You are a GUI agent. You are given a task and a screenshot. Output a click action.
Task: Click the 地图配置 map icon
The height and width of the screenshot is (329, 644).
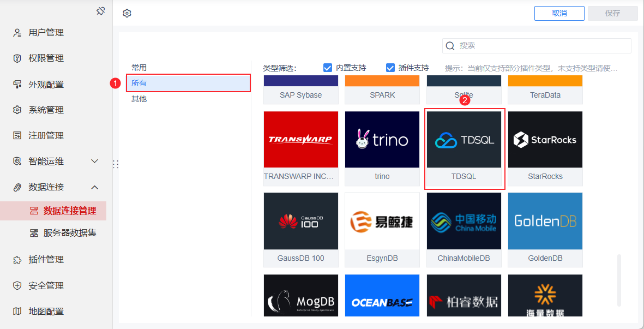click(x=17, y=312)
